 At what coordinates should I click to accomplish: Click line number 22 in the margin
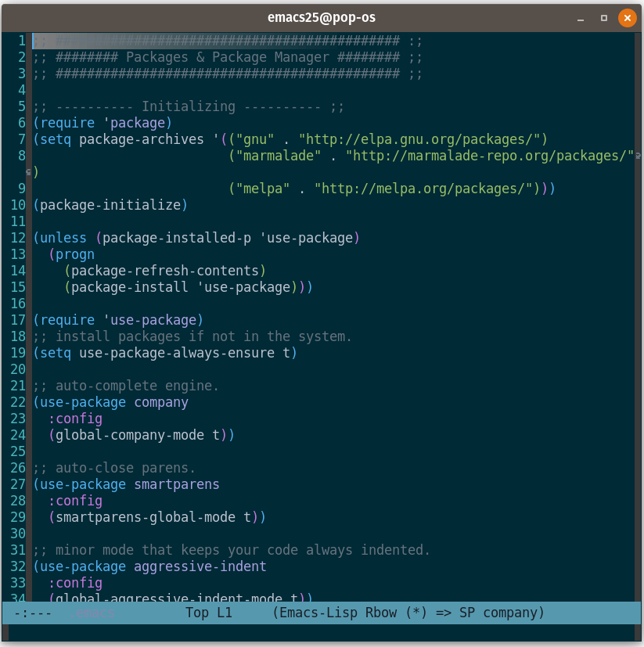pos(18,402)
